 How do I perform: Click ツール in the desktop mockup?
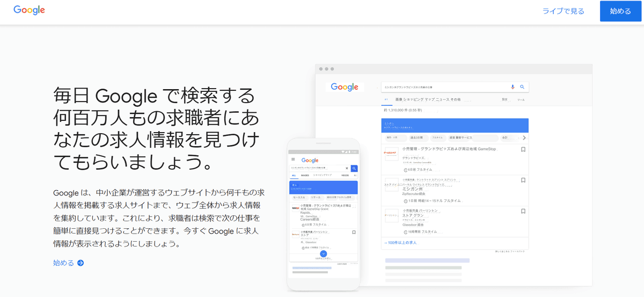(521, 100)
